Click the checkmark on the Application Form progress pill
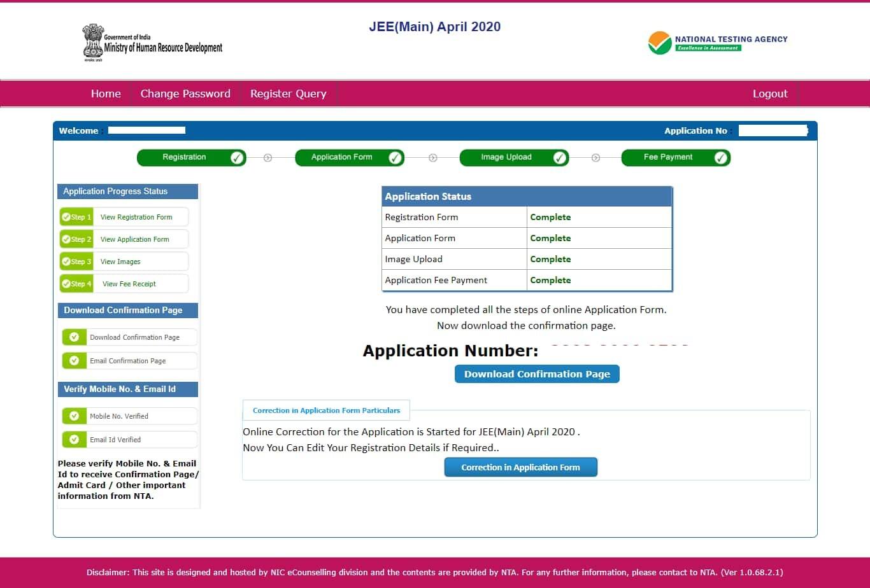The image size is (870, 588). [396, 158]
